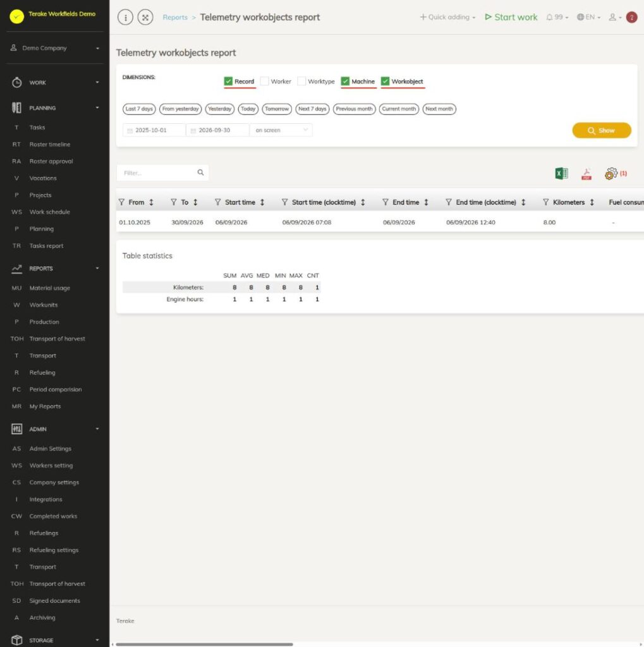Click Start work button
644x647 pixels.
click(511, 17)
